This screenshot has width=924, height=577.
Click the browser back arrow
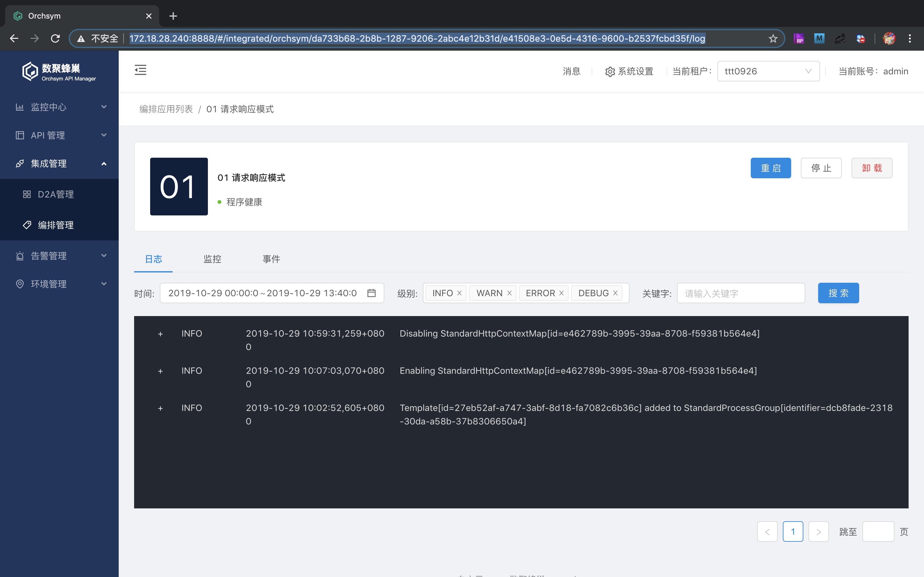pos(14,38)
